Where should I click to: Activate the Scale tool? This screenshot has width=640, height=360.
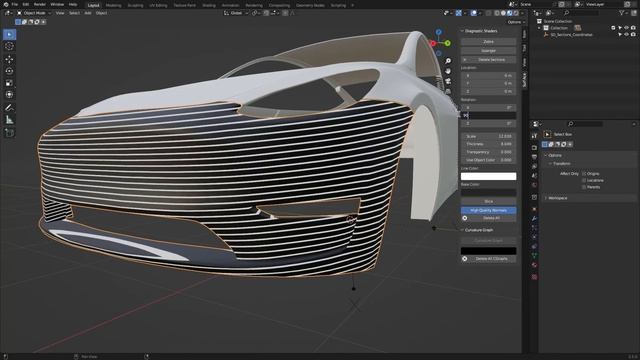[9, 83]
